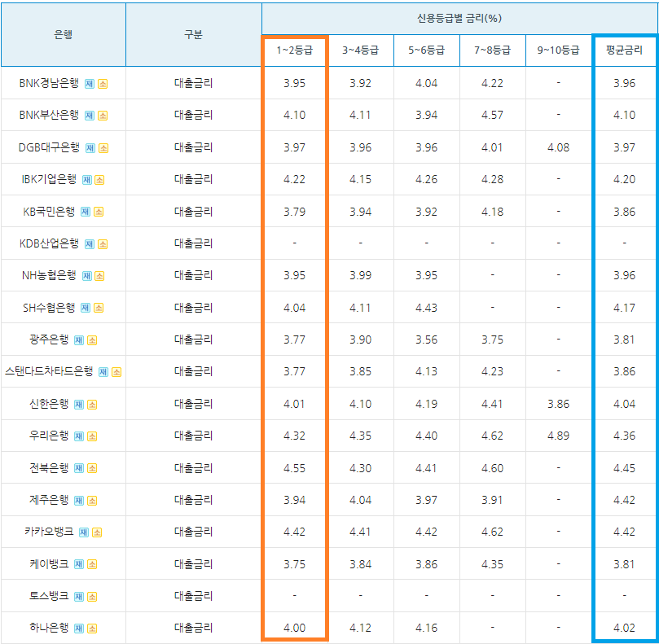Click 재 icon on IBK기업은행 row
Image resolution: width=659 pixels, height=644 pixels.
[x=87, y=180]
